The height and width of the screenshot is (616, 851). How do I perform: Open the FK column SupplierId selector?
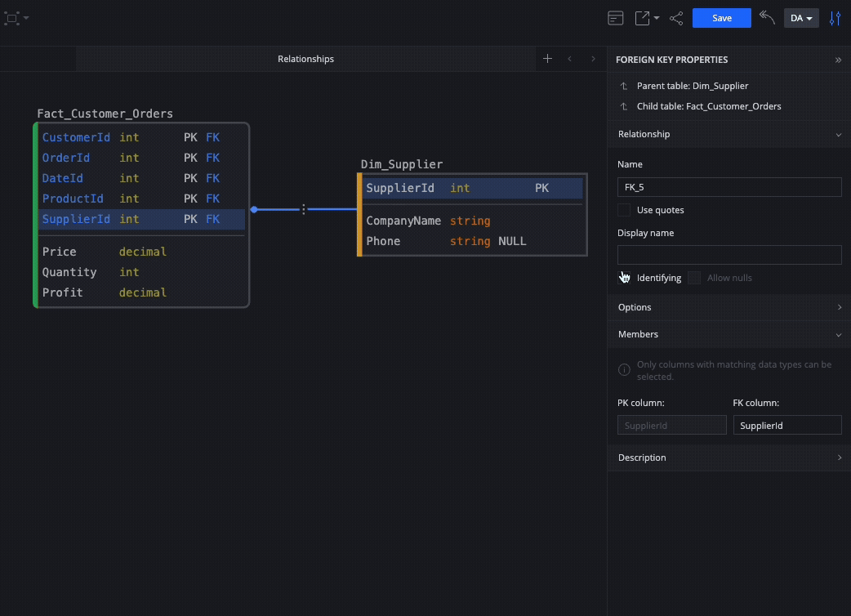pos(787,425)
